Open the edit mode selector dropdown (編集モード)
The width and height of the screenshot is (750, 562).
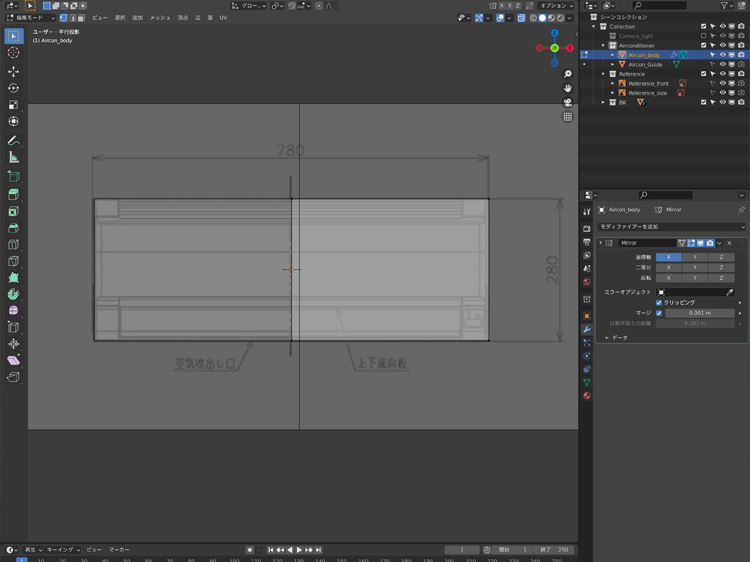[x=30, y=18]
